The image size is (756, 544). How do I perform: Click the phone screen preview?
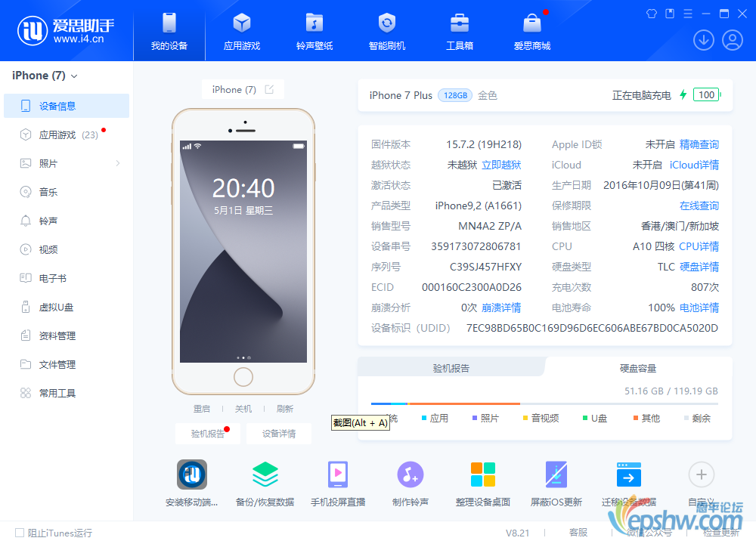[x=243, y=252]
